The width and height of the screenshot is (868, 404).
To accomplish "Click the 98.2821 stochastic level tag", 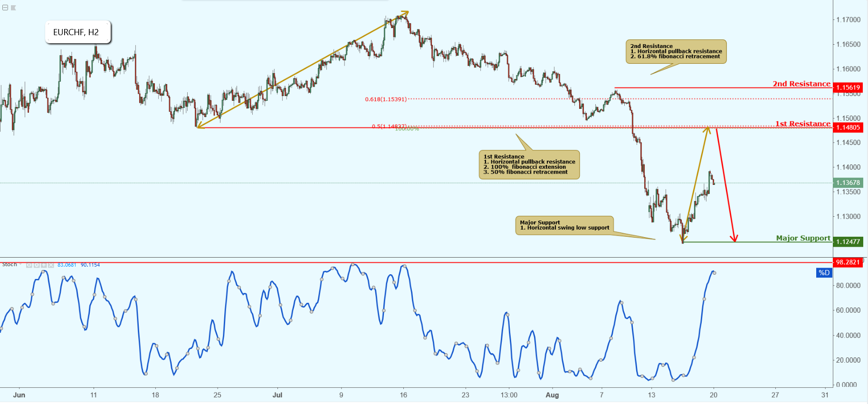I will tap(848, 262).
